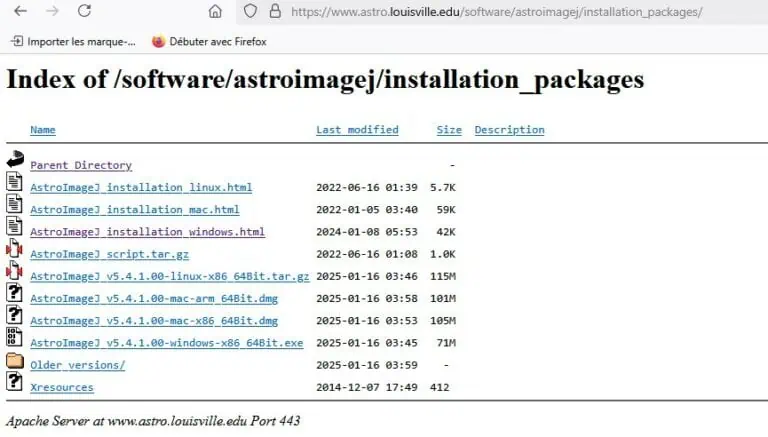The width and height of the screenshot is (768, 437).
Task: Open AstroImageJ_installation_linux.html
Action: pyautogui.click(x=141, y=188)
